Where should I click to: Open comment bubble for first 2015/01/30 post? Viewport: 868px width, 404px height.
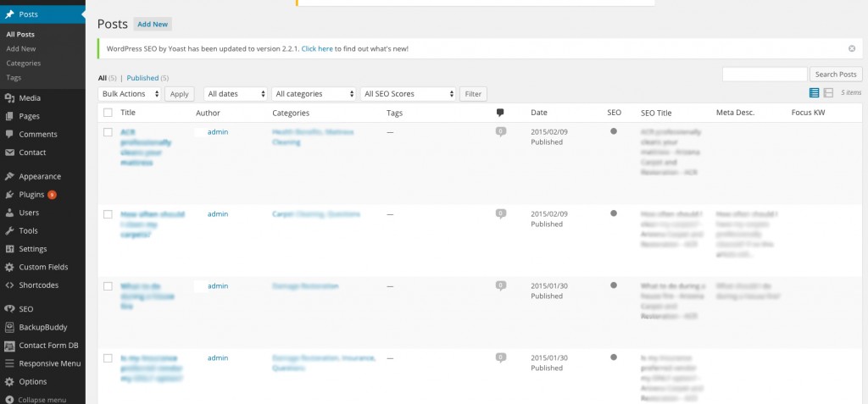pos(501,286)
